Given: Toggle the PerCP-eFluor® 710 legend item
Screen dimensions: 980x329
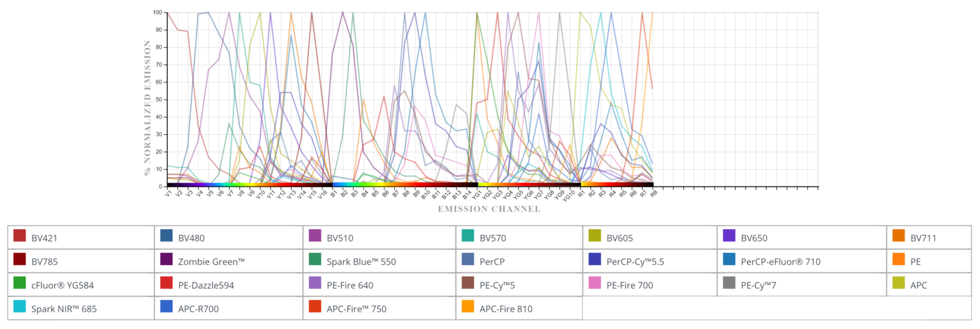Looking at the screenshot, I should click(x=801, y=261).
